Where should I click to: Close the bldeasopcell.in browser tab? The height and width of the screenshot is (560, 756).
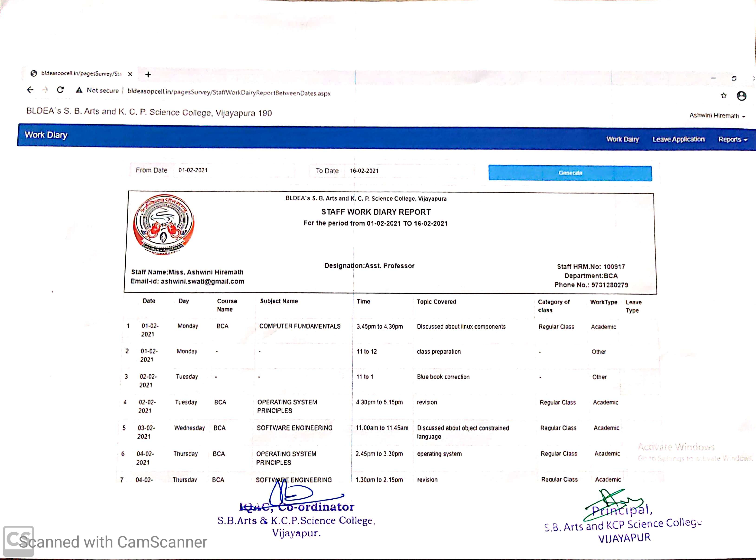click(x=130, y=74)
